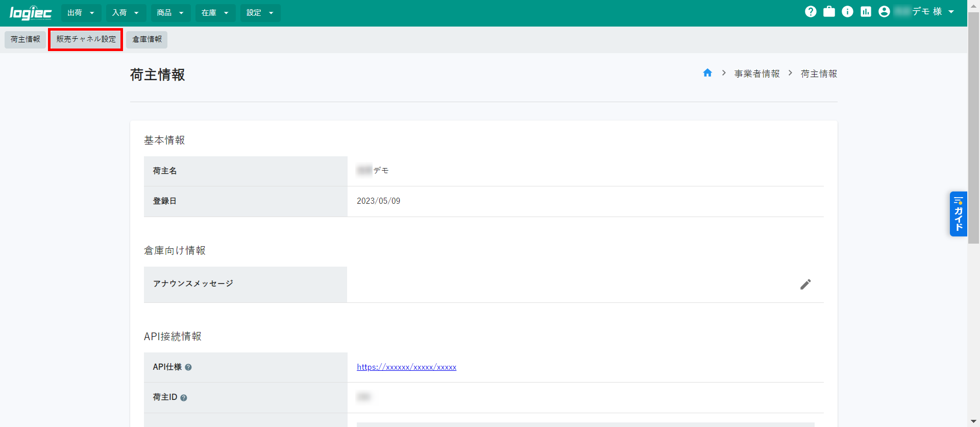Open the API specification URL link
Screen dimensions: 980x427
click(406, 367)
